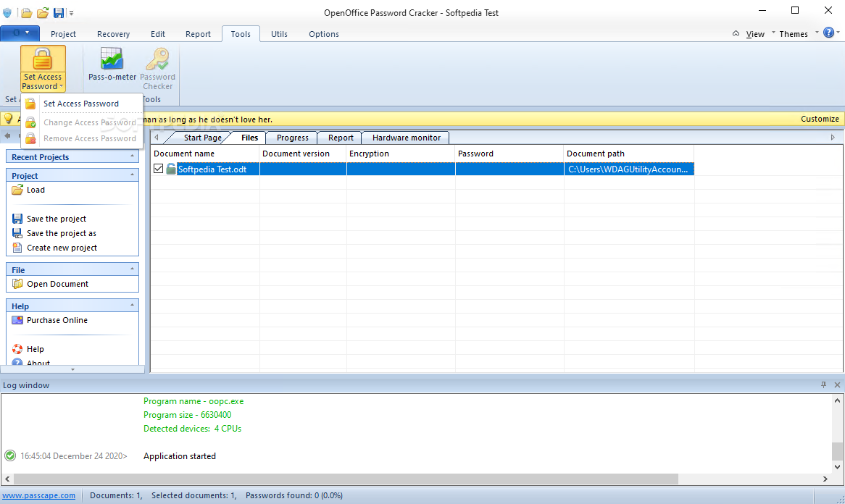Open the Edit ribbon tab
The image size is (845, 504).
tap(158, 34)
